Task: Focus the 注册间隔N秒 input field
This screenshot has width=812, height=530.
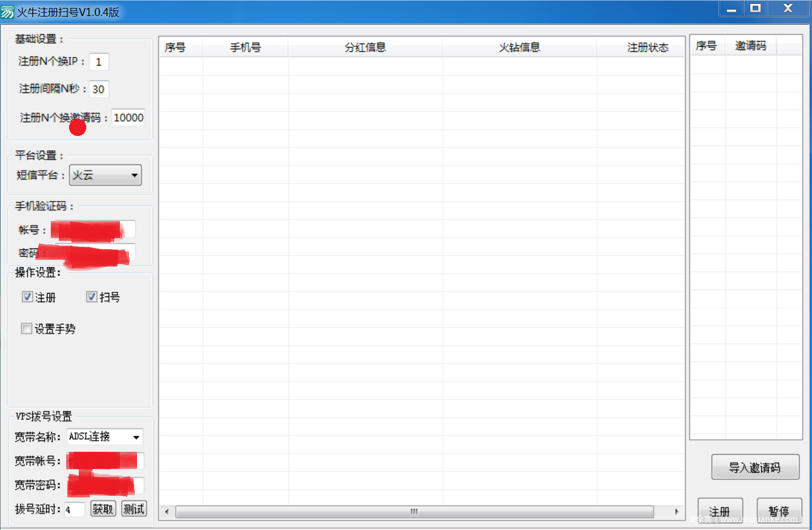Action: click(x=99, y=89)
